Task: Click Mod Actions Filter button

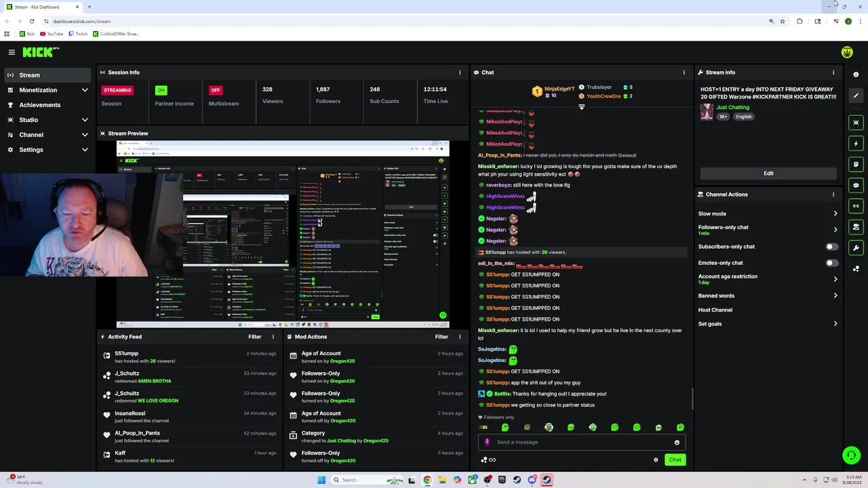Action: click(x=441, y=337)
